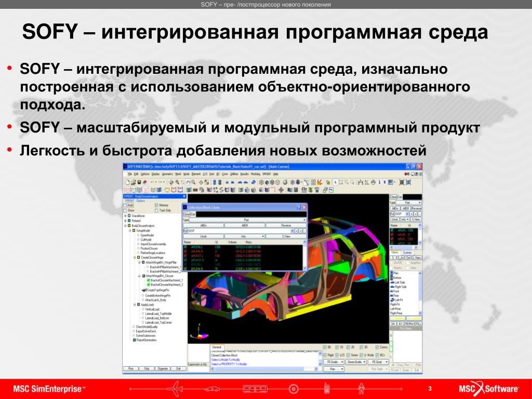Click 'Select a PROPERTY To Modify' message

click(x=229, y=364)
